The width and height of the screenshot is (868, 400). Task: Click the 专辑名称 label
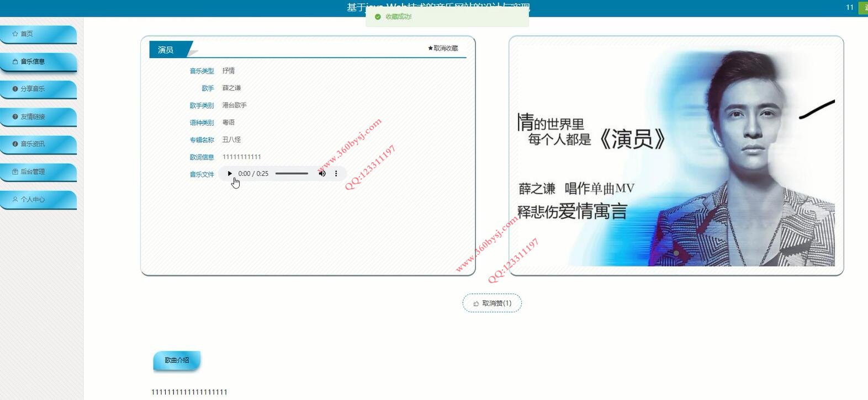202,140
